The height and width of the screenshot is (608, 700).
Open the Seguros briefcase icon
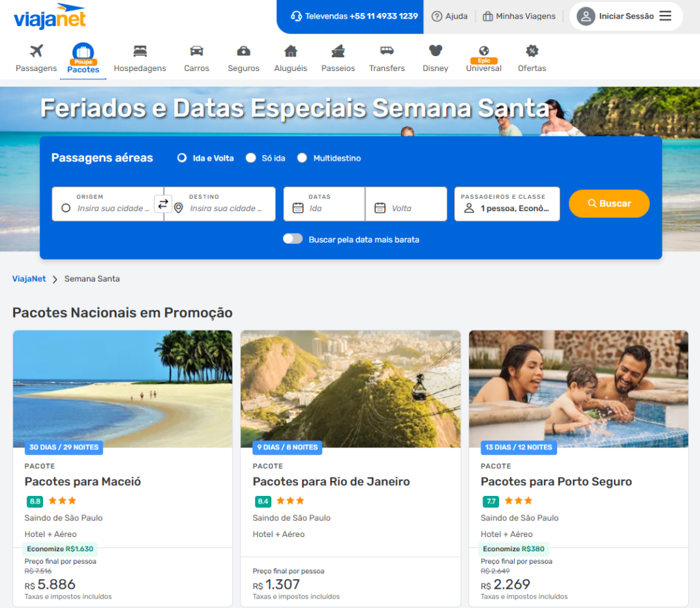pyautogui.click(x=243, y=51)
